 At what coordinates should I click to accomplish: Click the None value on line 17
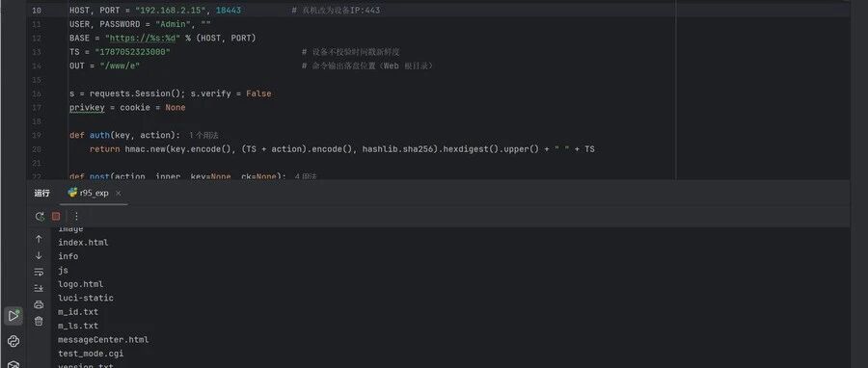click(x=175, y=108)
